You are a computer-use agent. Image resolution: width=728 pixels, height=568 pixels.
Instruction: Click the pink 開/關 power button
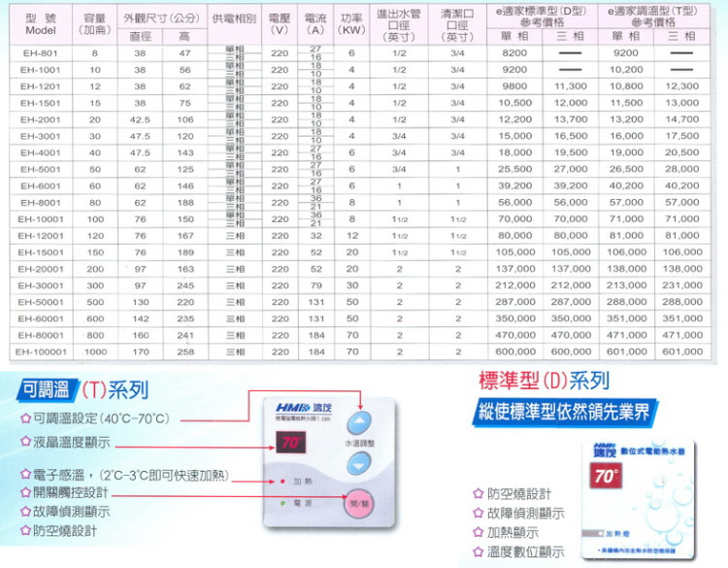coord(358,504)
